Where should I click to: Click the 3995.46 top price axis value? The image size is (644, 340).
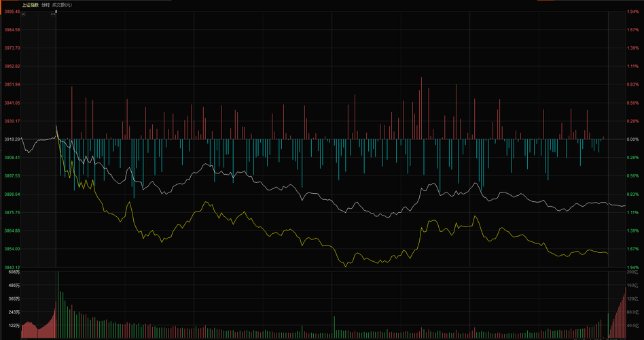(12, 12)
